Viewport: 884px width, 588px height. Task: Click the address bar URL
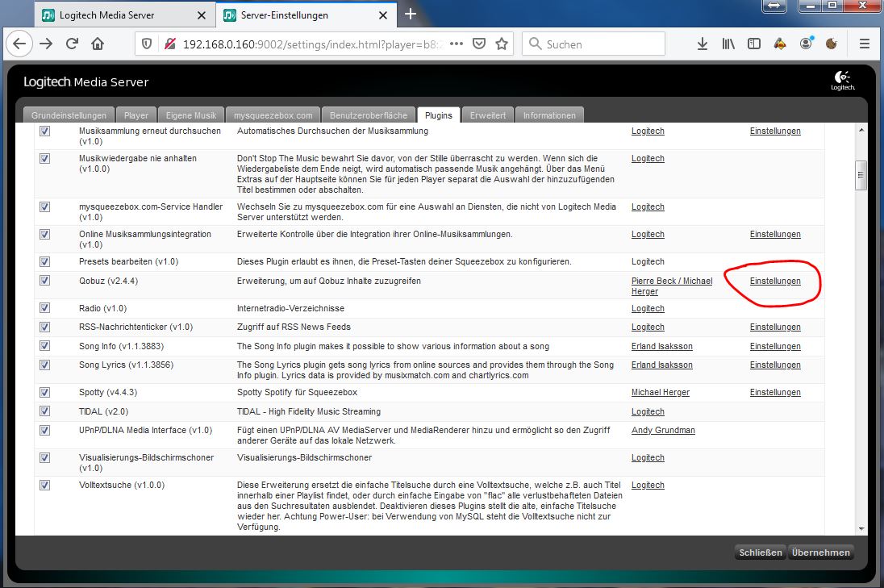pos(313,44)
